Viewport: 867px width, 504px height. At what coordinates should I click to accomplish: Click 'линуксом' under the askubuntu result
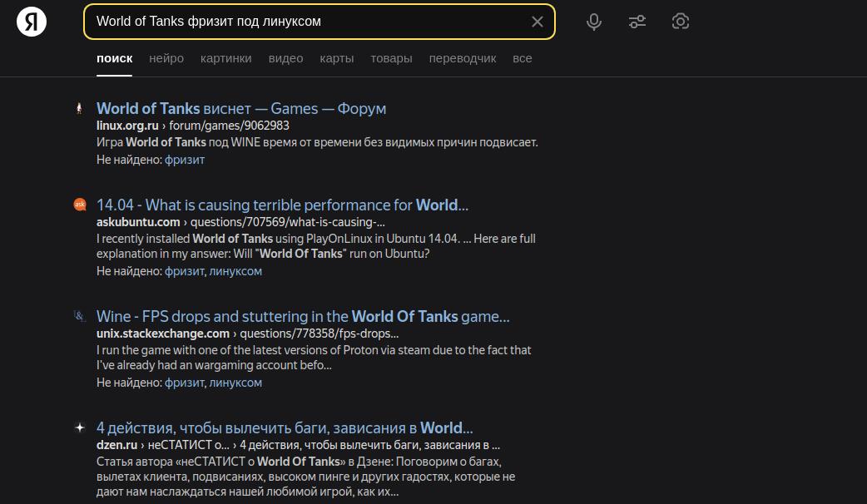(x=235, y=271)
